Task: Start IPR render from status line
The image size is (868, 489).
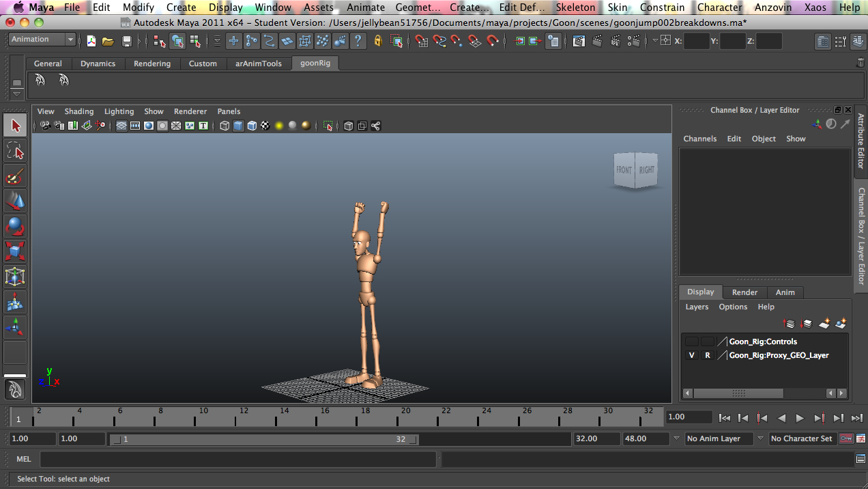Action: [616, 42]
